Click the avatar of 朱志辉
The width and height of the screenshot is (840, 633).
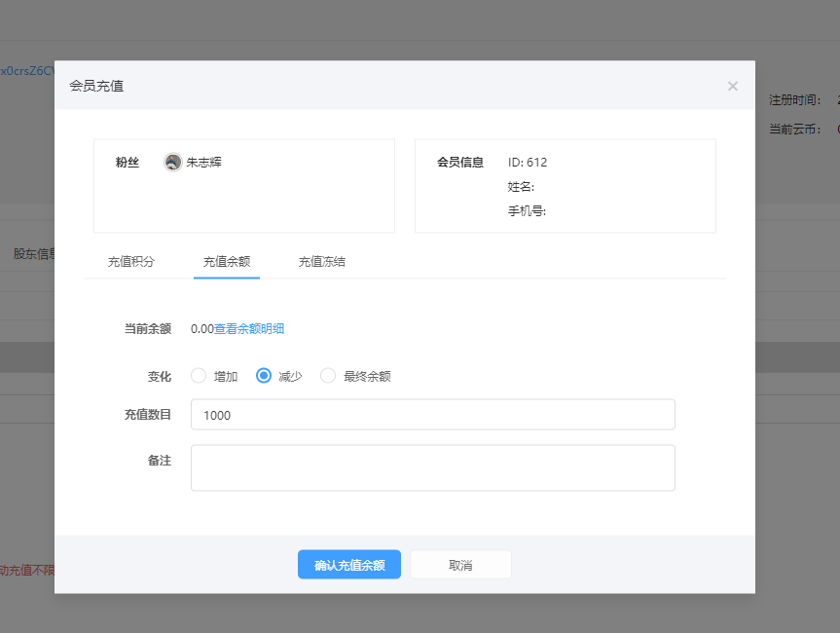click(172, 162)
